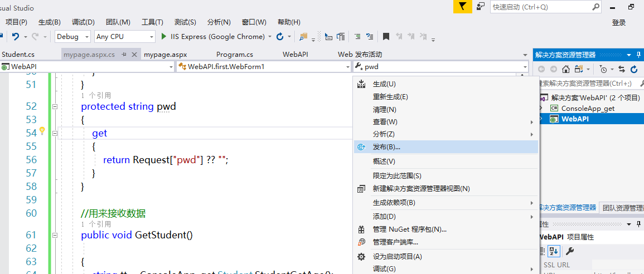644x274 pixels.
Task: Switch to the mypage.aspx tab
Action: pyautogui.click(x=166, y=55)
